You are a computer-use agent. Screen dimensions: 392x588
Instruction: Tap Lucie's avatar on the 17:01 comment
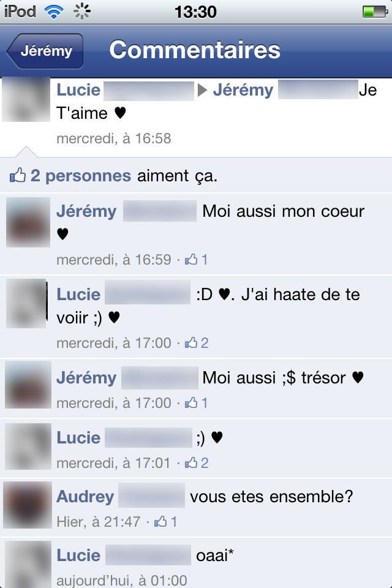(28, 447)
